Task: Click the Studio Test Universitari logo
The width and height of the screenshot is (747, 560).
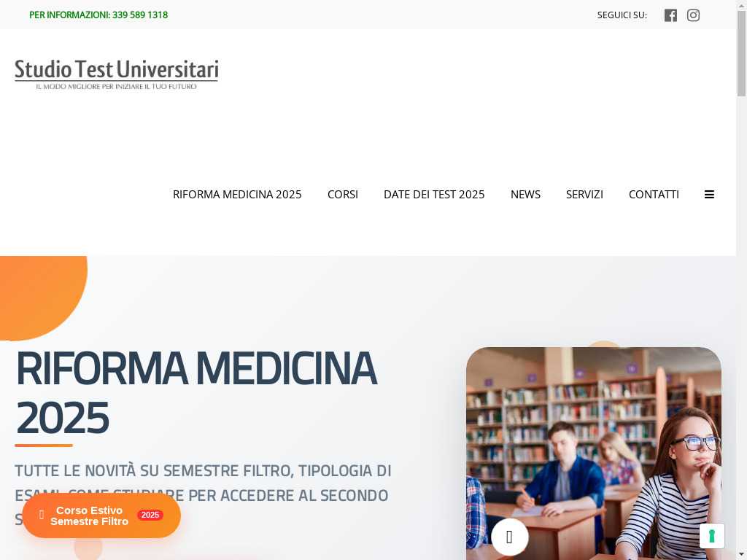Action: coord(116,74)
